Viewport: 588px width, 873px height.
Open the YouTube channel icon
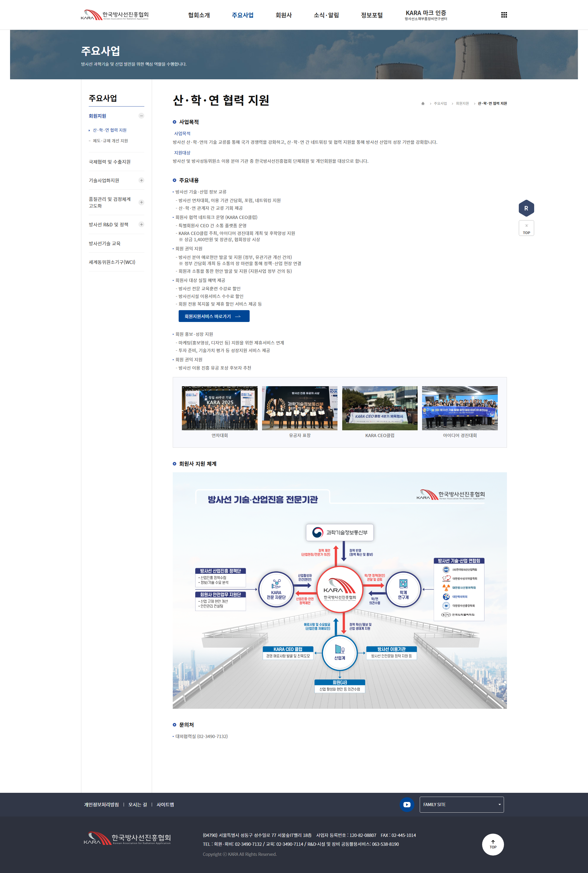tap(407, 804)
